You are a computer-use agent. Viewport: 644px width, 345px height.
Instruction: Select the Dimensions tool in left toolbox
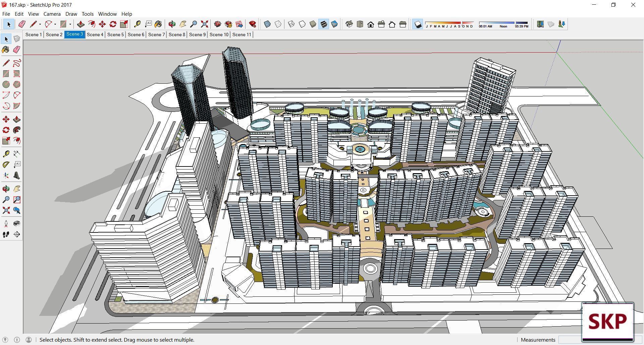pyautogui.click(x=17, y=154)
